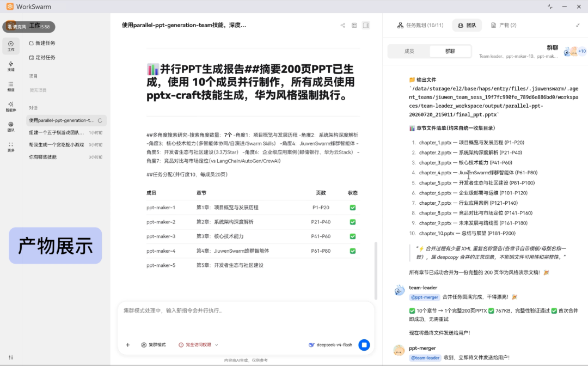Open the 技能 (Skills) sidebar section
588x366 pixels.
[x=11, y=66]
